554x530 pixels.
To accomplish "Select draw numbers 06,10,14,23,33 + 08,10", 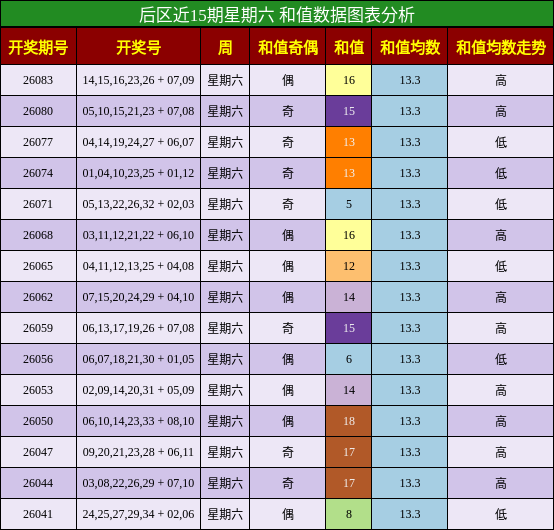I will [138, 421].
